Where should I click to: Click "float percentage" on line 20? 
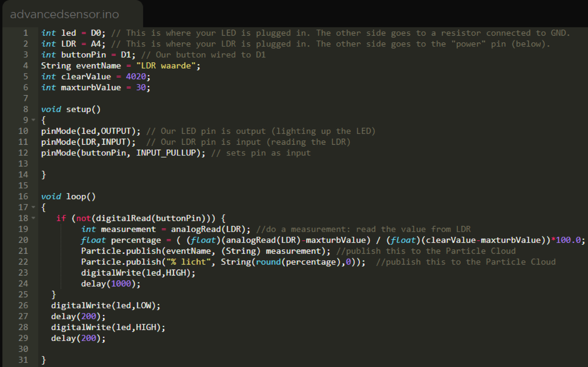tap(121, 240)
